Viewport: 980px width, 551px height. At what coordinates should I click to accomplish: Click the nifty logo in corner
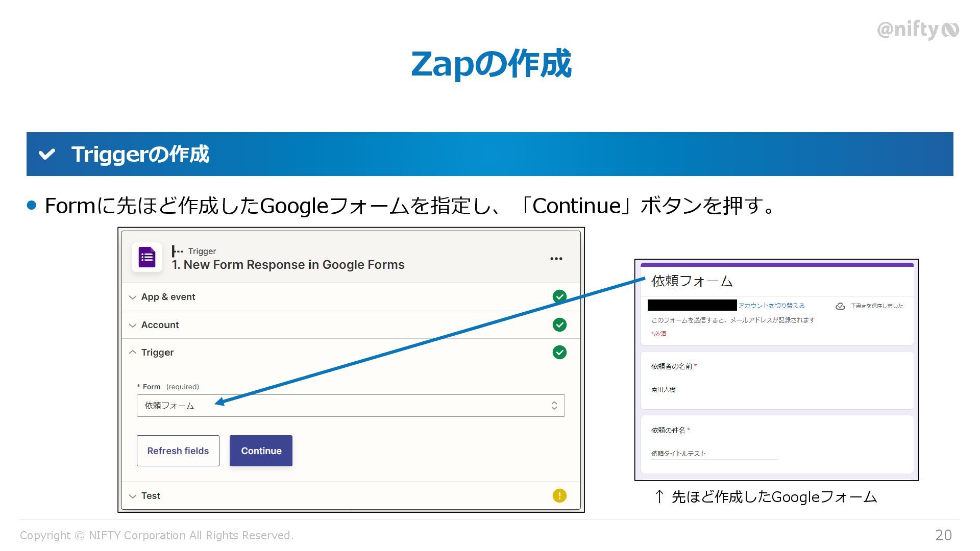coord(918,30)
